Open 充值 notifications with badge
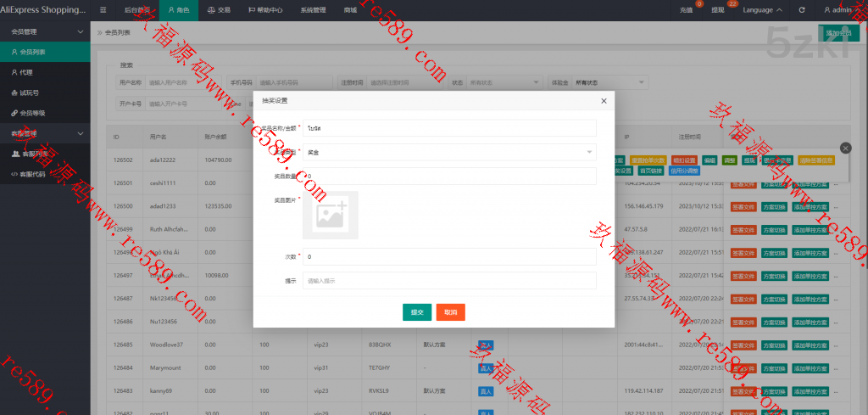 [x=686, y=10]
